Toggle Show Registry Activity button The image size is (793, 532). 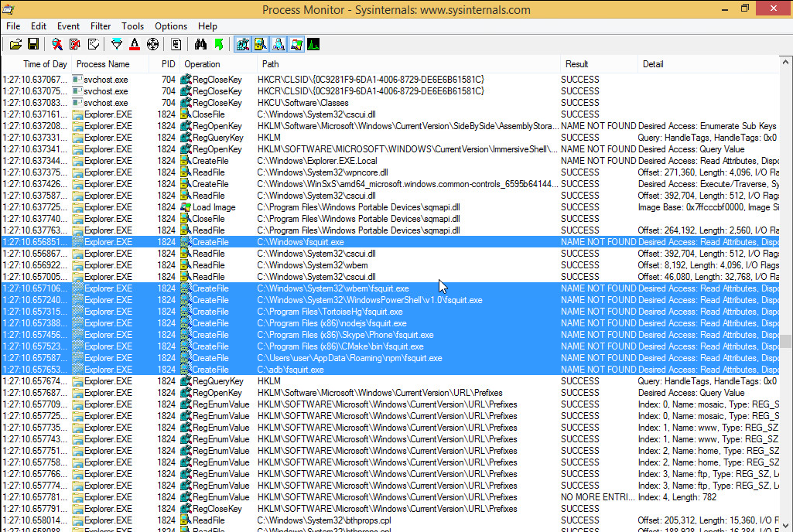tap(243, 45)
